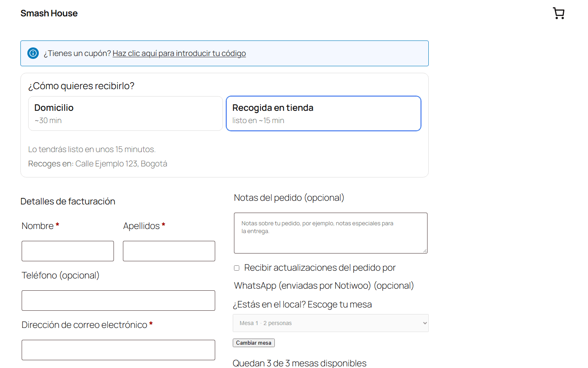This screenshot has height=368, width=588.
Task: Click the 'Notas del pedido (opcional)' label
Action: coord(289,197)
